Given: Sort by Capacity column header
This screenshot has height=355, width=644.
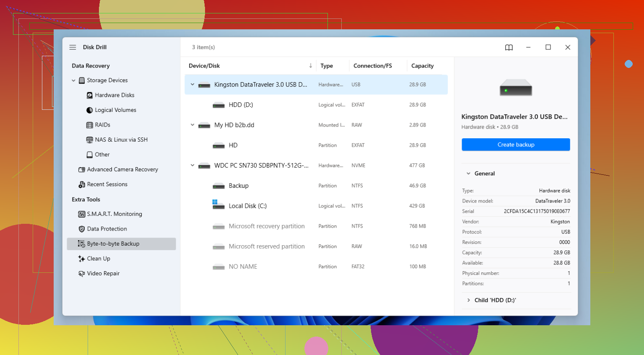Looking at the screenshot, I should point(422,66).
